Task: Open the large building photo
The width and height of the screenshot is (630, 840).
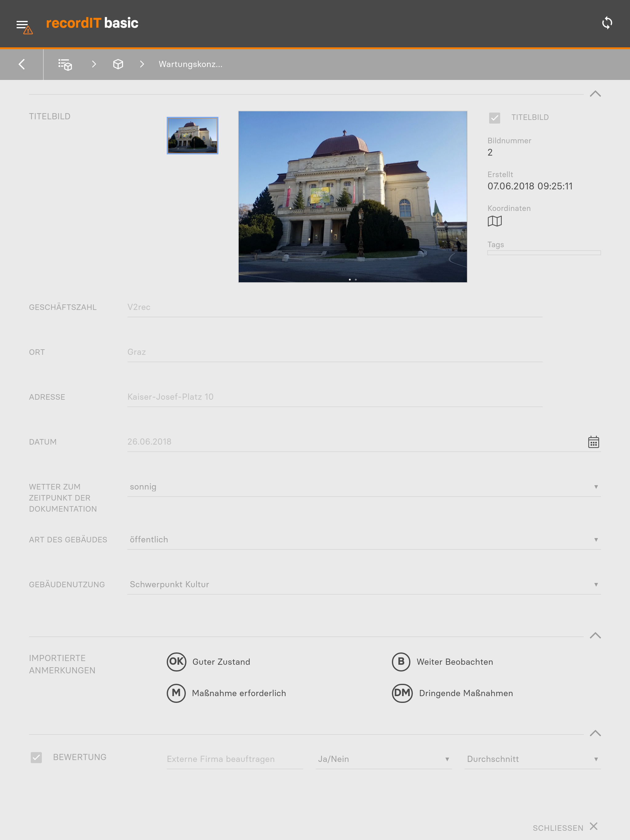Action: 352,197
